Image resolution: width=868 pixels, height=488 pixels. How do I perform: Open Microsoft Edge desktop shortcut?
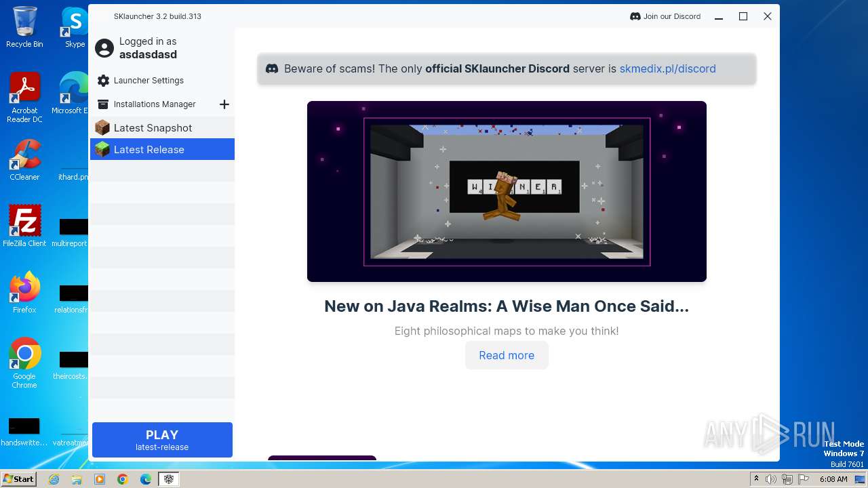[x=71, y=94]
